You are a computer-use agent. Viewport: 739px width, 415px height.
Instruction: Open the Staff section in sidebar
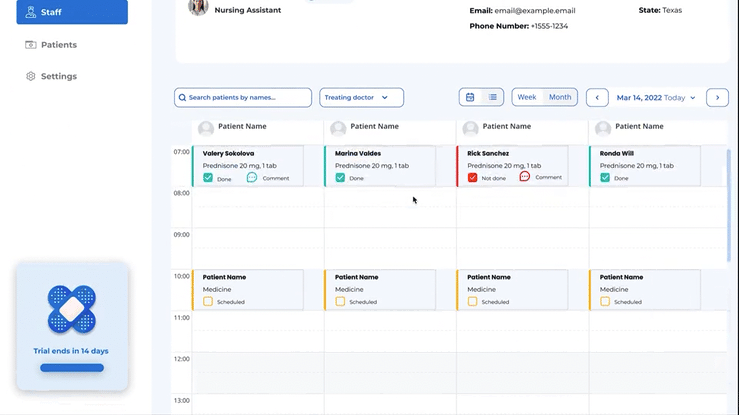coord(72,12)
